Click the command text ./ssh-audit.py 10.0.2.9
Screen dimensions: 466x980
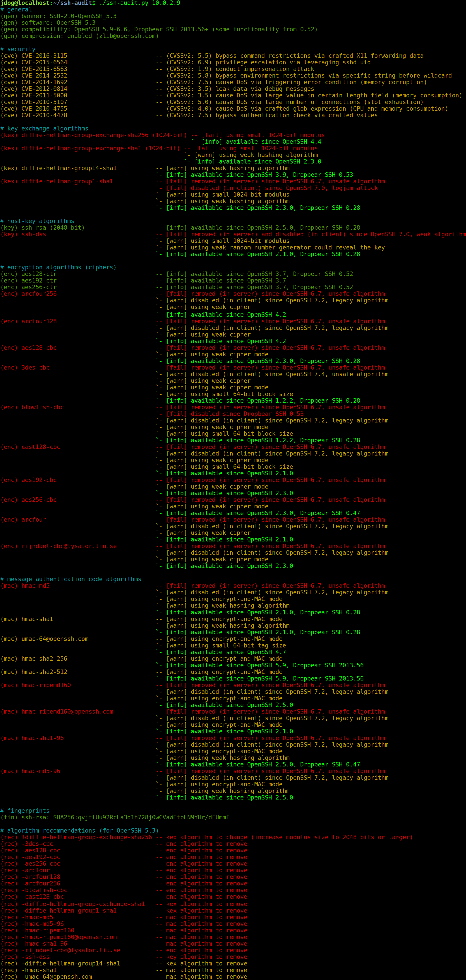[x=139, y=3]
